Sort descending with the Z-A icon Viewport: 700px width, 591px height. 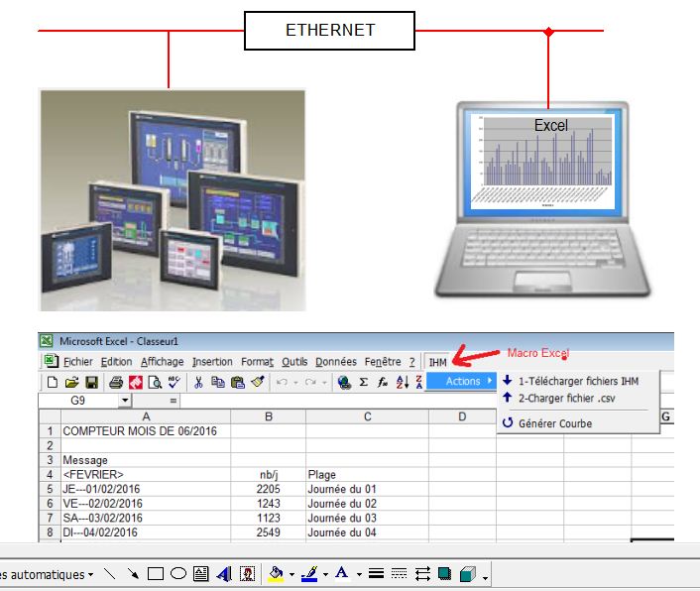tap(418, 382)
